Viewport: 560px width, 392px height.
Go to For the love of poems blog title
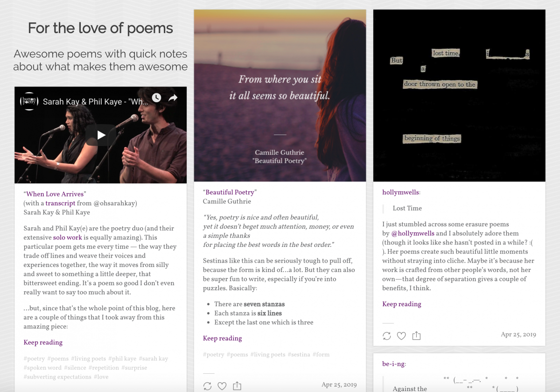click(x=100, y=28)
